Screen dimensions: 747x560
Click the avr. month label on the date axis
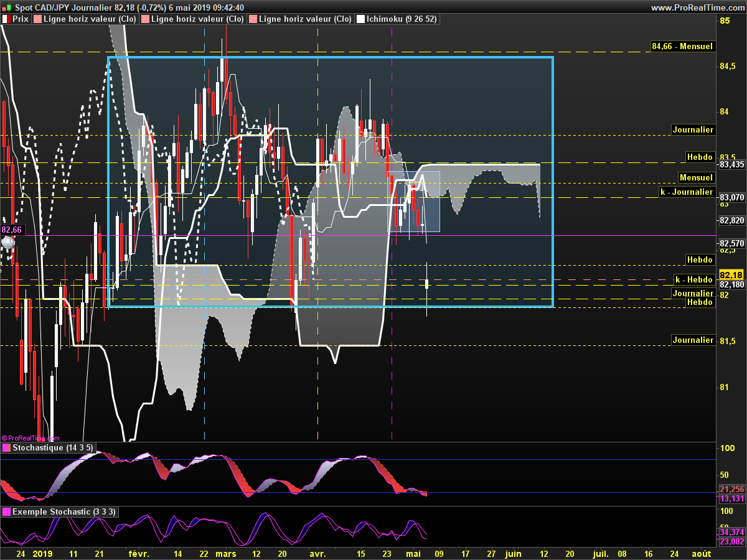317,553
